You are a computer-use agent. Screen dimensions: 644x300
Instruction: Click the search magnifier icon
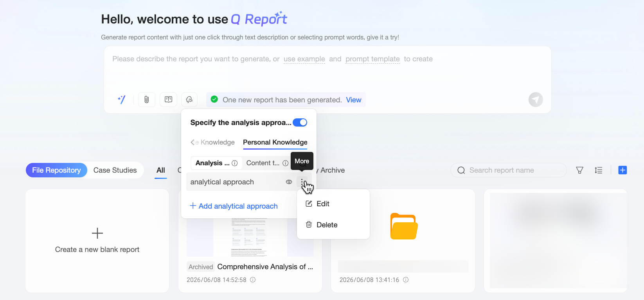point(461,170)
